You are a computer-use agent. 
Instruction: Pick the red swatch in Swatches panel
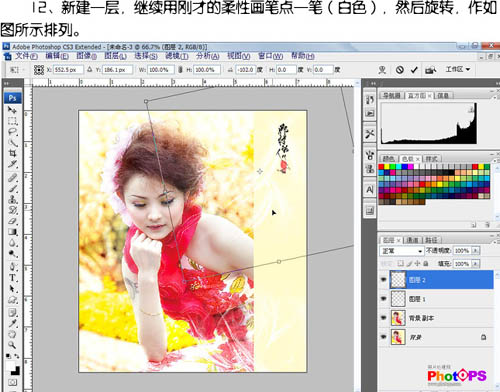coord(381,167)
